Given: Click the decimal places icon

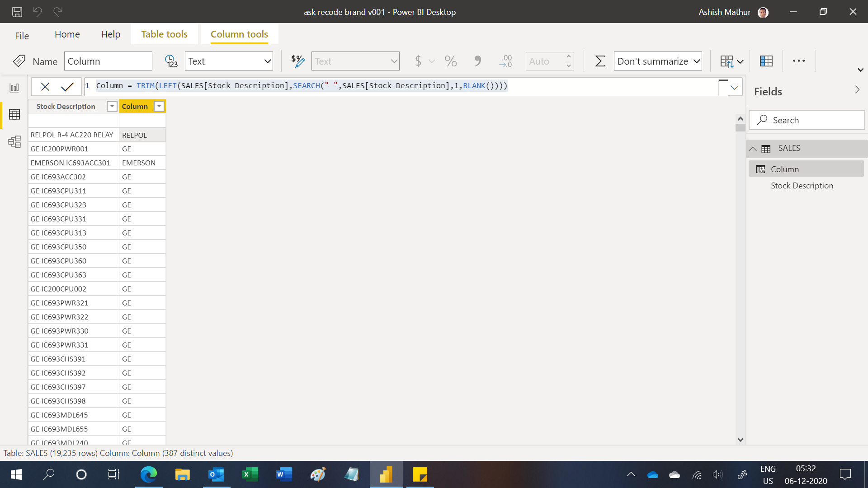Looking at the screenshot, I should coord(505,61).
